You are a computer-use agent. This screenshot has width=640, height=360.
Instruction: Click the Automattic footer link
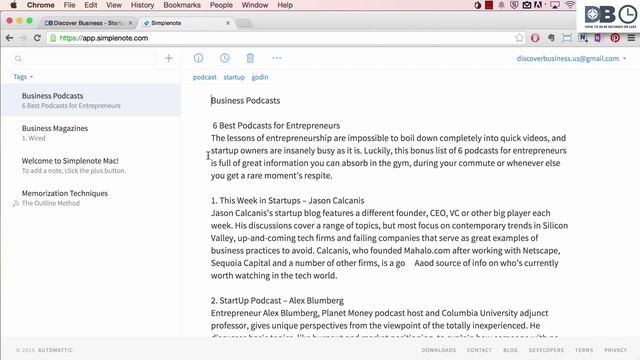click(55, 350)
